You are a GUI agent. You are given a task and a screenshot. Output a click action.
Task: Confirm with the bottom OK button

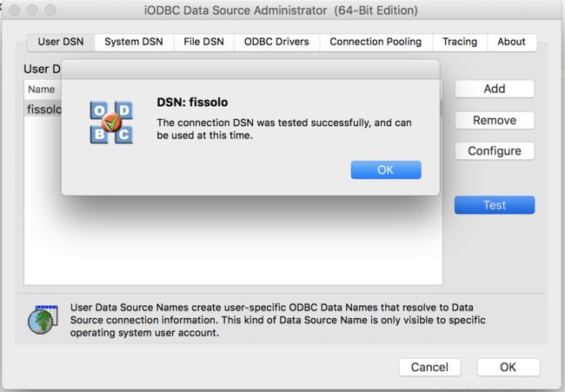click(x=508, y=367)
